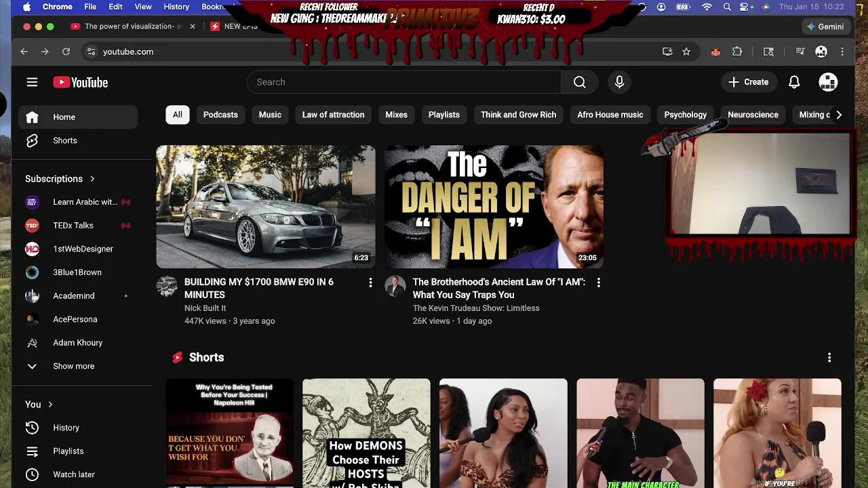Viewport: 868px width, 488px height.
Task: Open options for BMW E90 video
Action: [x=370, y=282]
